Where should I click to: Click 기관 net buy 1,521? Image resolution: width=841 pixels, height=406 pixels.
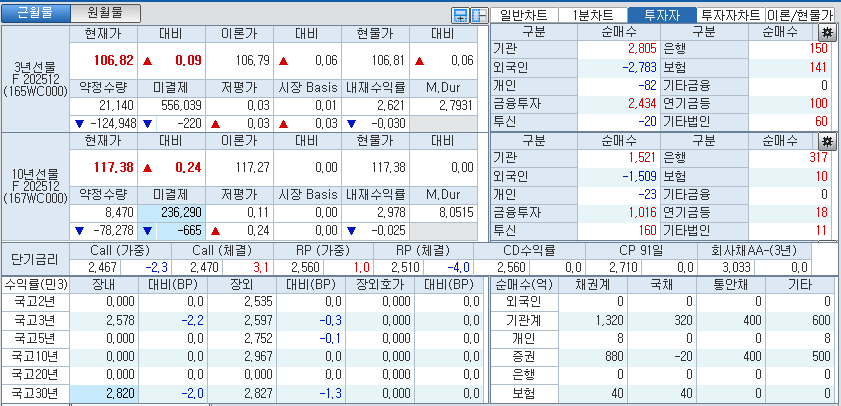(x=643, y=158)
